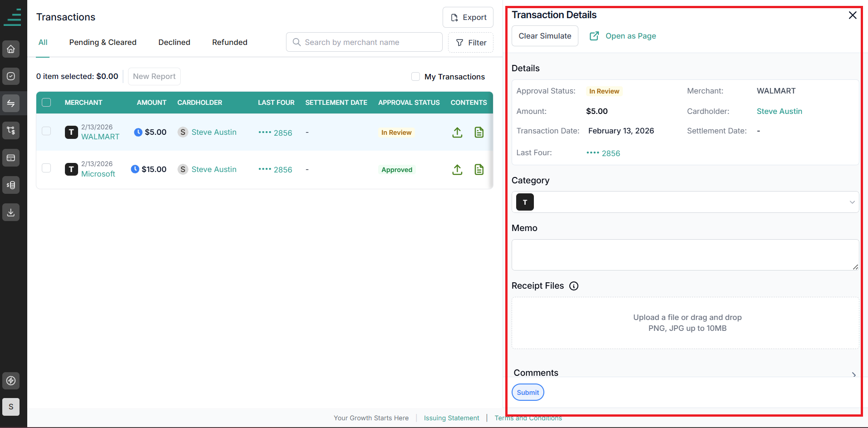Image resolution: width=868 pixels, height=428 pixels.
Task: Close the Transaction Details panel
Action: point(853,15)
